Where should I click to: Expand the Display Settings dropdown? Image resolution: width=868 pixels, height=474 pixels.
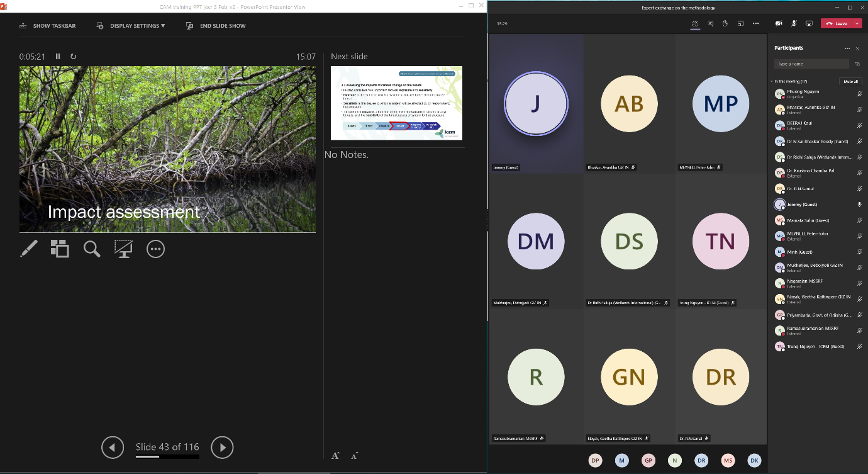tap(131, 26)
